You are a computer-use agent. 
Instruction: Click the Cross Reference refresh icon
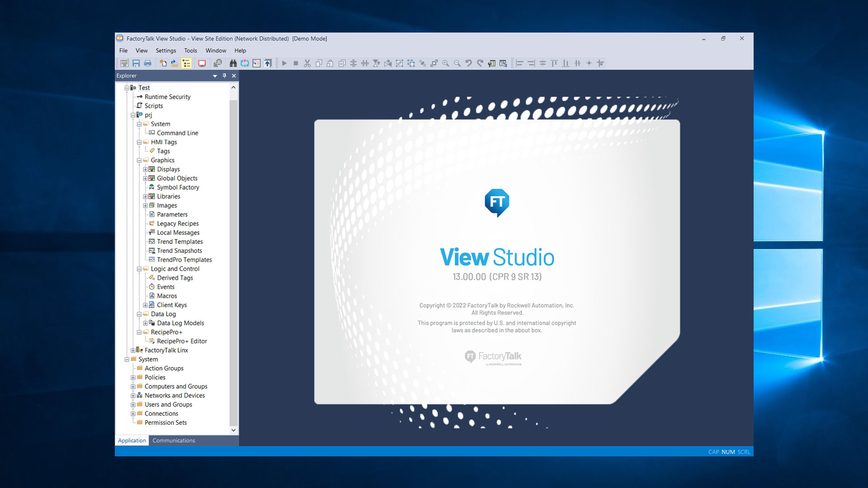pos(245,63)
